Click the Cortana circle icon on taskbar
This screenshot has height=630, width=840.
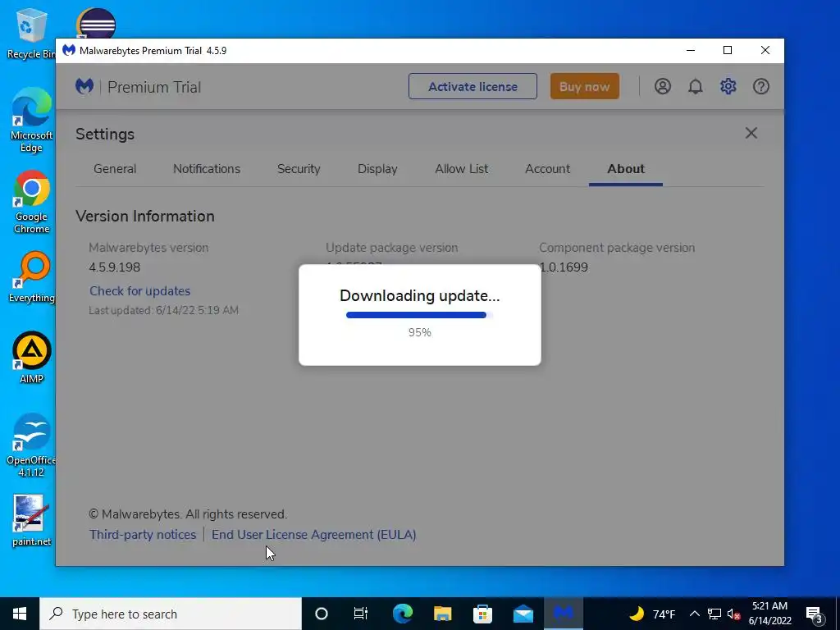pyautogui.click(x=322, y=614)
